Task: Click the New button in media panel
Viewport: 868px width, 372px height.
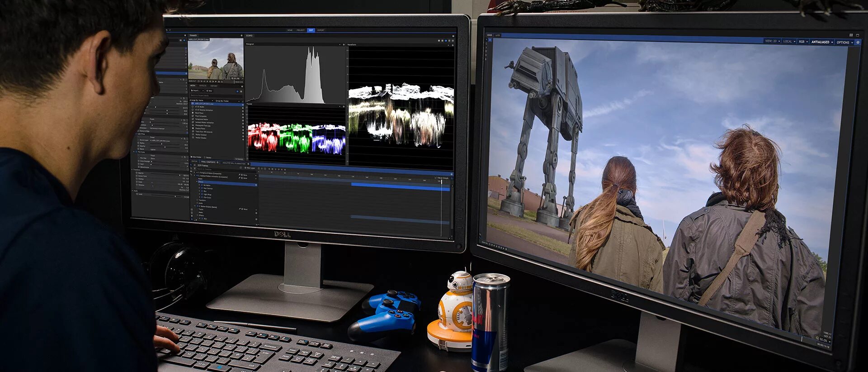Action: point(210,91)
